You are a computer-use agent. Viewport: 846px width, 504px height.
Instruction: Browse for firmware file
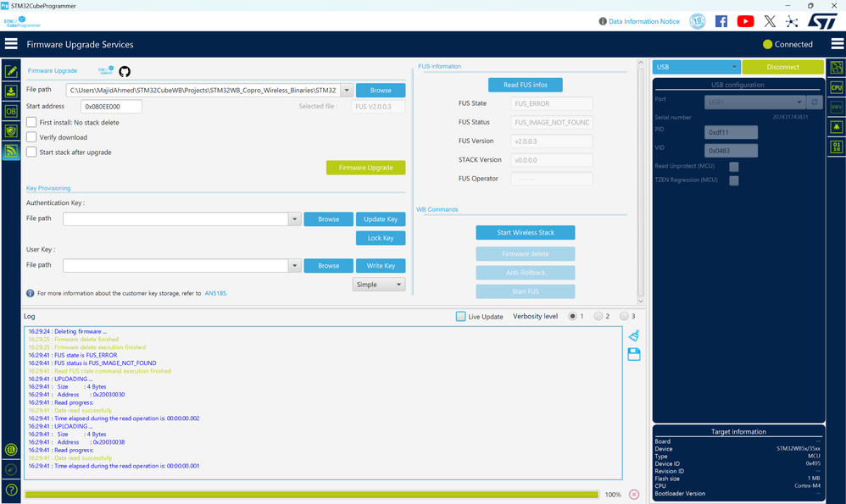click(x=381, y=90)
